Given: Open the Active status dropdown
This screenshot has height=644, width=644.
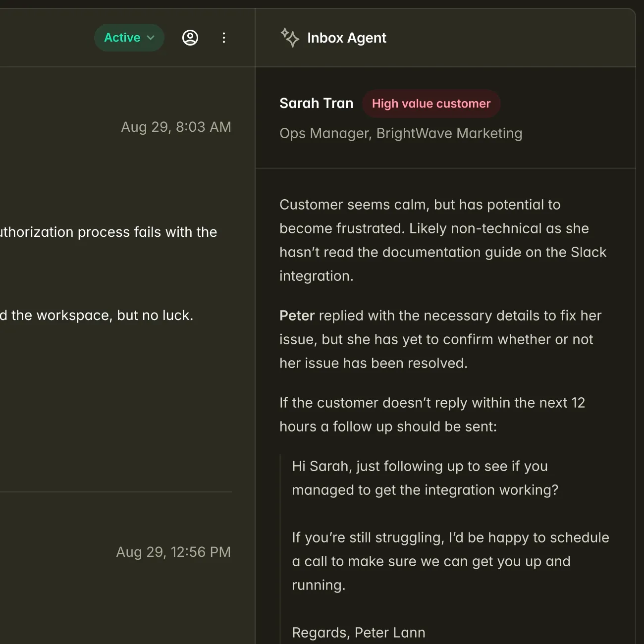Looking at the screenshot, I should [129, 37].
